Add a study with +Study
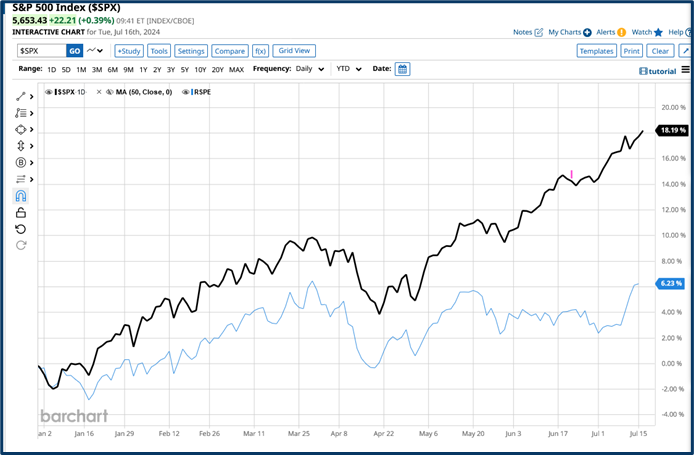Viewport: 694px width, 455px height. pyautogui.click(x=129, y=51)
